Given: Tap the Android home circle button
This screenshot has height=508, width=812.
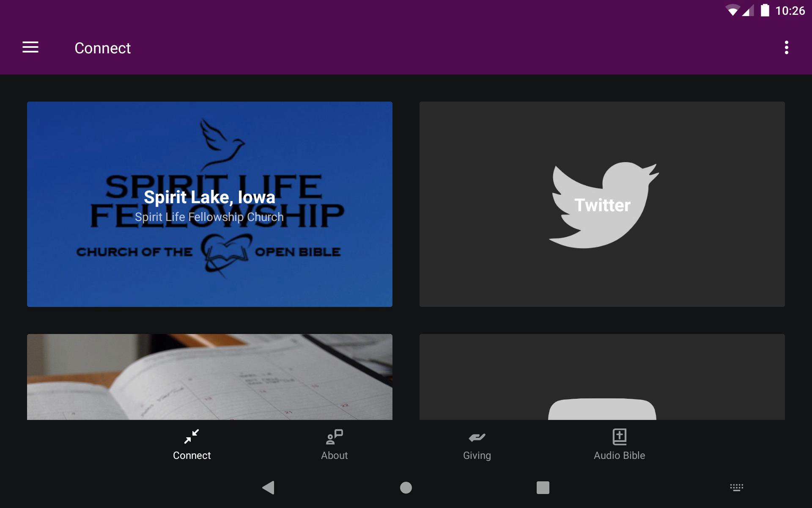Looking at the screenshot, I should 406,488.
